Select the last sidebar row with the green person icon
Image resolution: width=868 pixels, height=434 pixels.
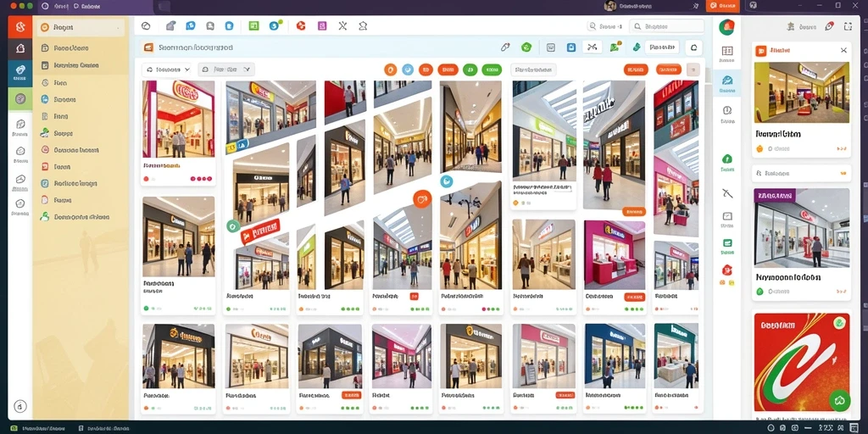click(x=81, y=217)
